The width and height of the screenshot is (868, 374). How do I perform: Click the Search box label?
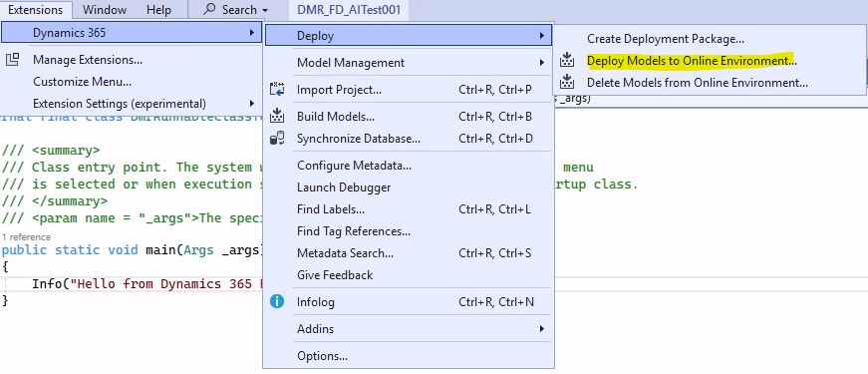[x=239, y=9]
